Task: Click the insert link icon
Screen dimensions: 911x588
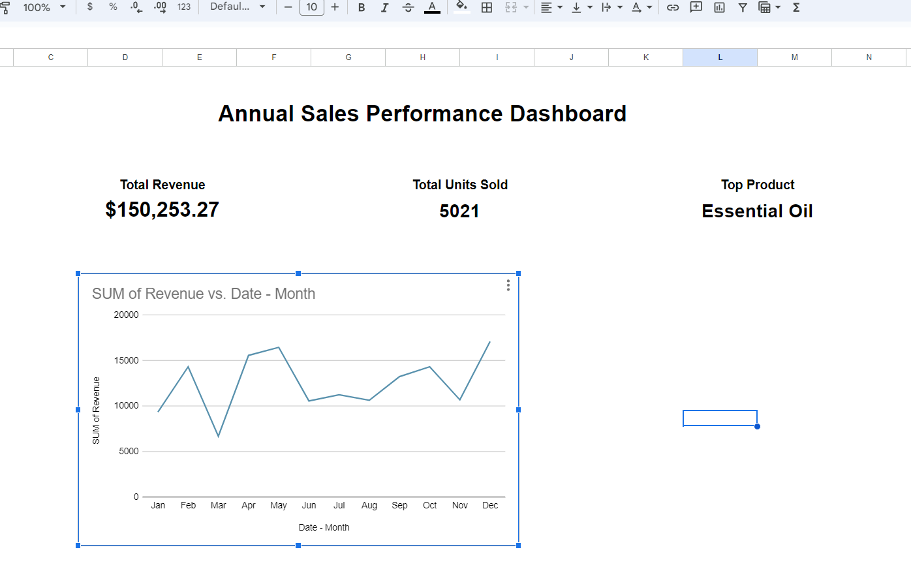Action: [673, 7]
